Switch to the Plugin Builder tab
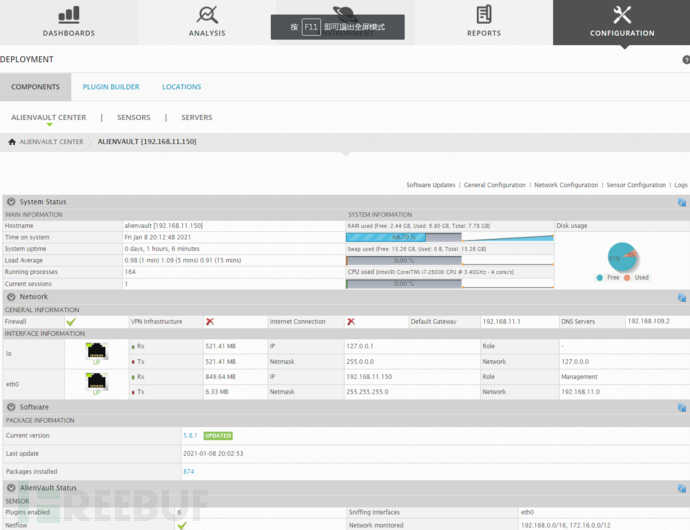 click(x=111, y=87)
